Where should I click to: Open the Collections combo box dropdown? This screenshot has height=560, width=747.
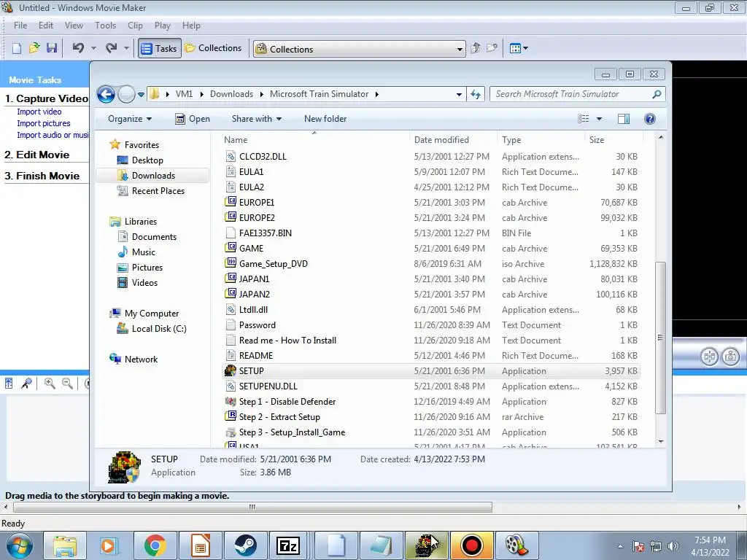(460, 49)
